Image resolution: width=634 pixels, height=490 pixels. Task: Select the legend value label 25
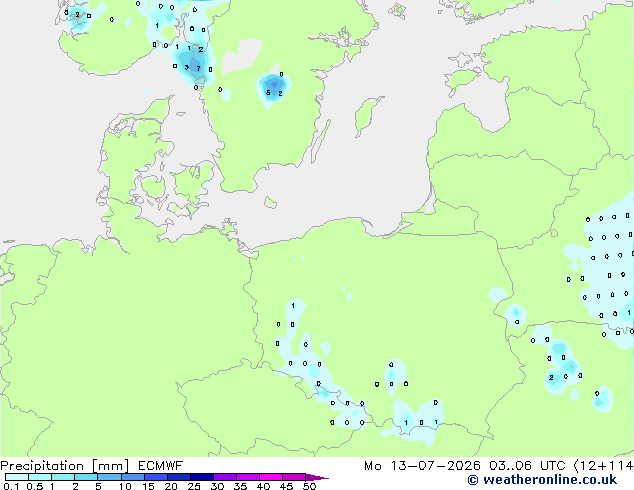point(194,486)
